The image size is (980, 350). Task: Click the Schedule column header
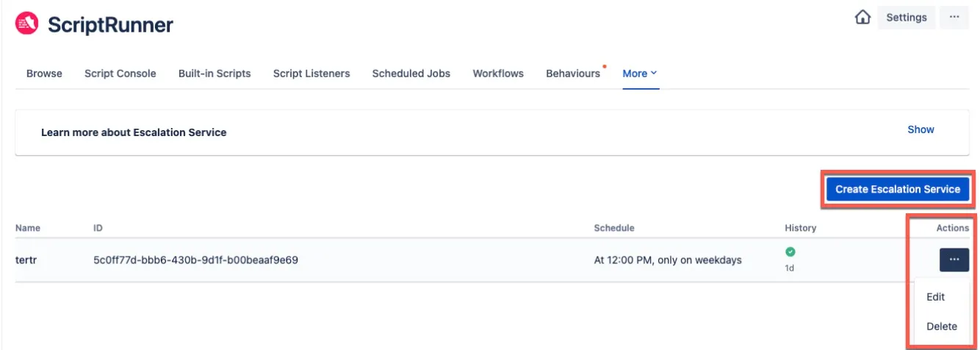[x=614, y=228]
